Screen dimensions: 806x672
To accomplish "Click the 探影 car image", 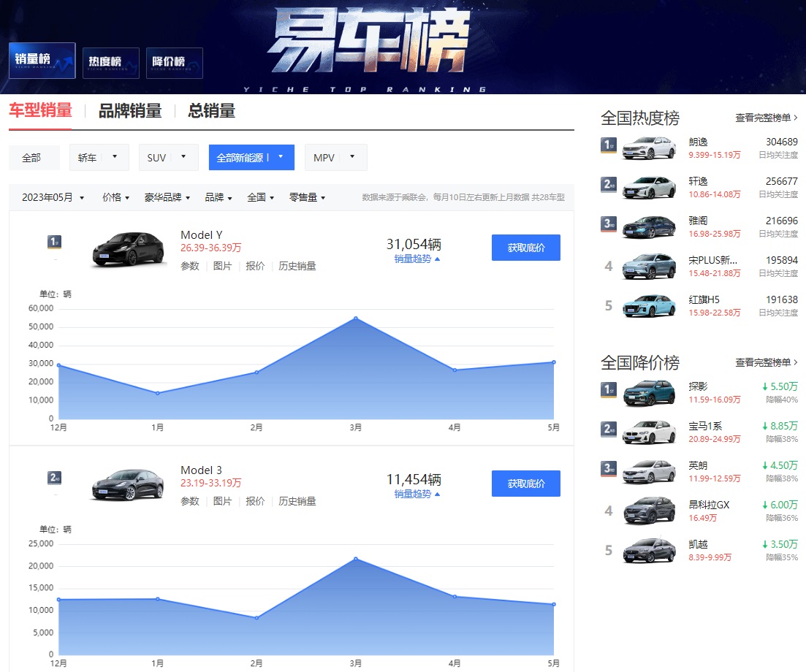I will 649,393.
